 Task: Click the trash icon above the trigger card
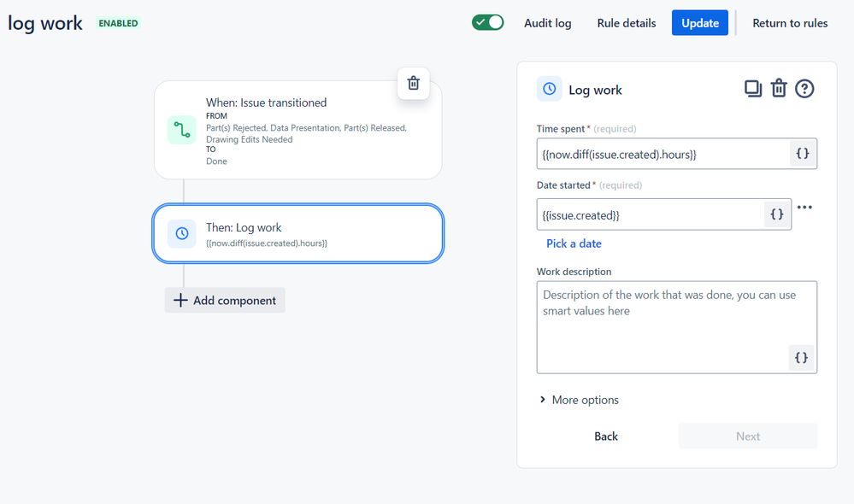click(414, 83)
